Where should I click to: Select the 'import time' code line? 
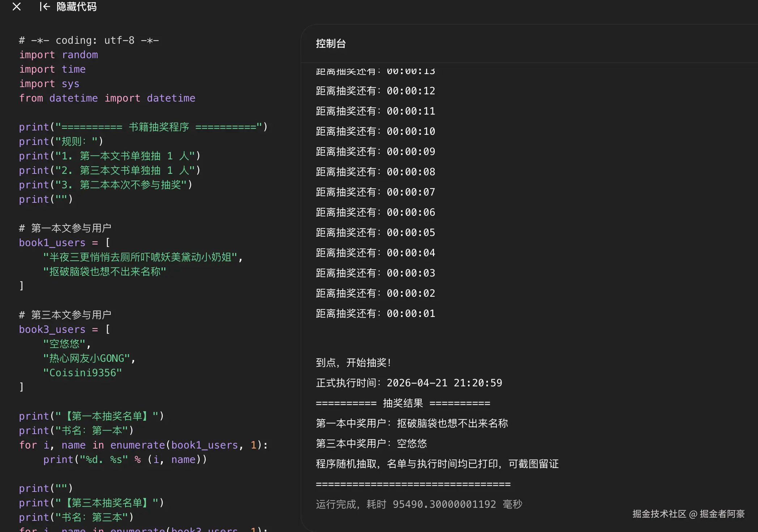point(52,69)
